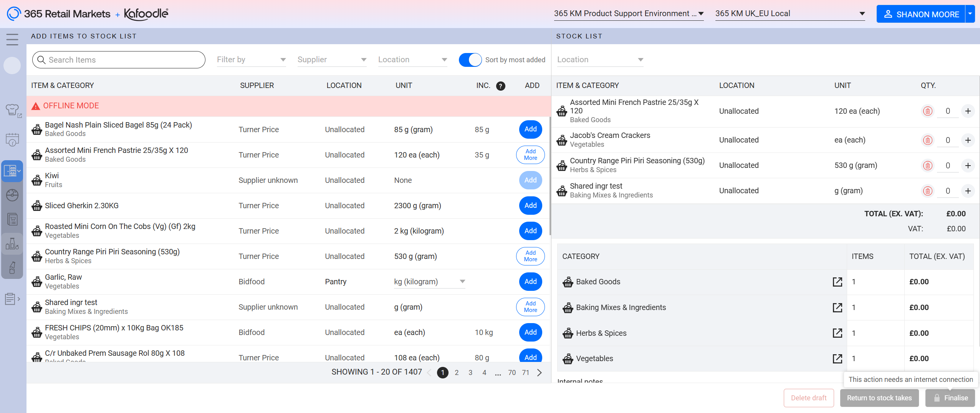The height and width of the screenshot is (413, 980).
Task: Go to page 3 of items
Action: [470, 373]
